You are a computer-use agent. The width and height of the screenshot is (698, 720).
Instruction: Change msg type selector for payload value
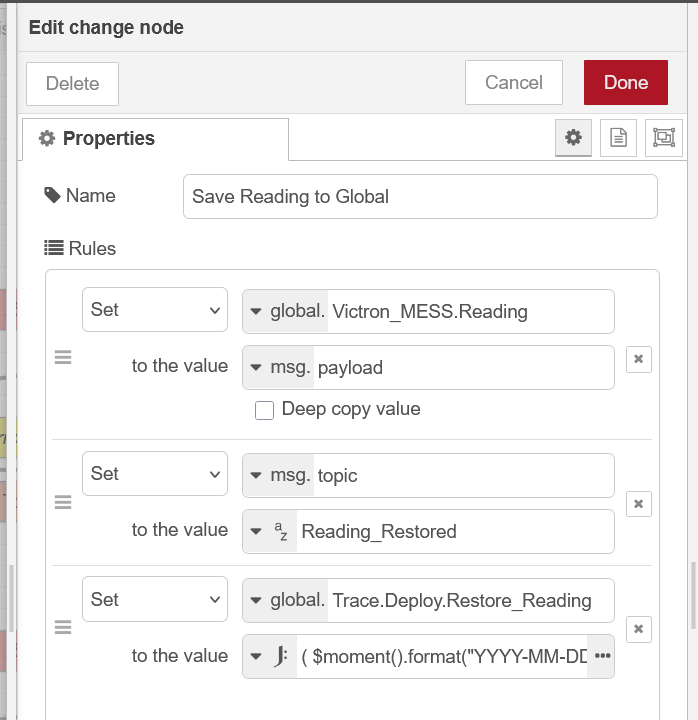click(279, 367)
